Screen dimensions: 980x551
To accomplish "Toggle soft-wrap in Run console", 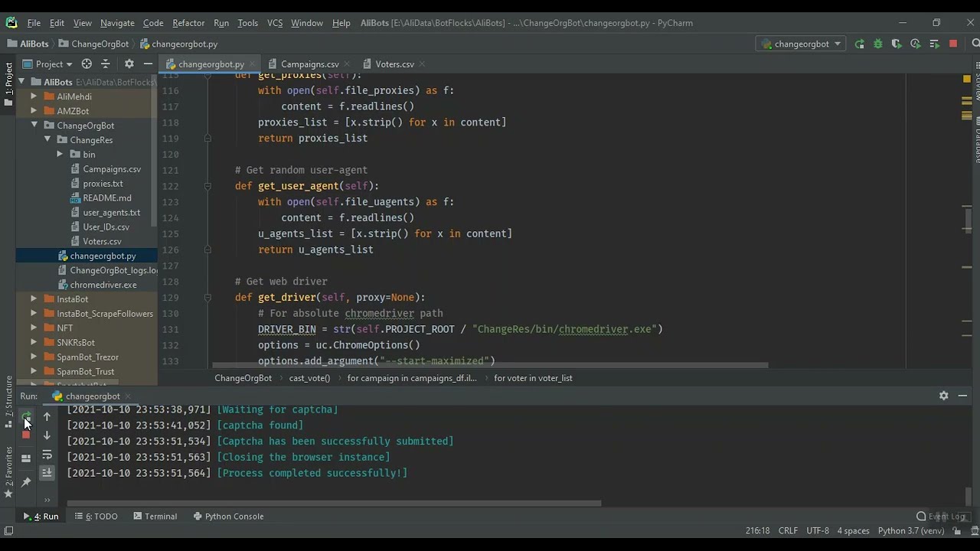I will click(47, 455).
